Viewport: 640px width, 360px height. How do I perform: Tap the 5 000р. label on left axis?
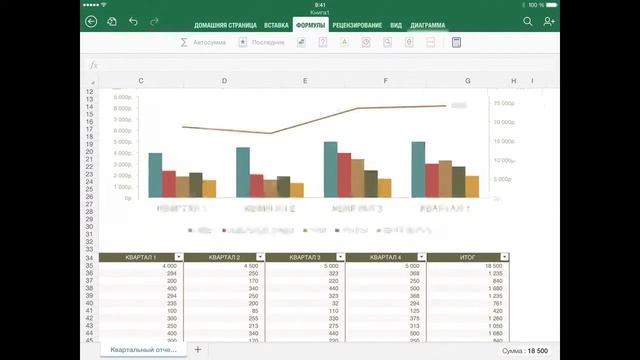point(122,142)
